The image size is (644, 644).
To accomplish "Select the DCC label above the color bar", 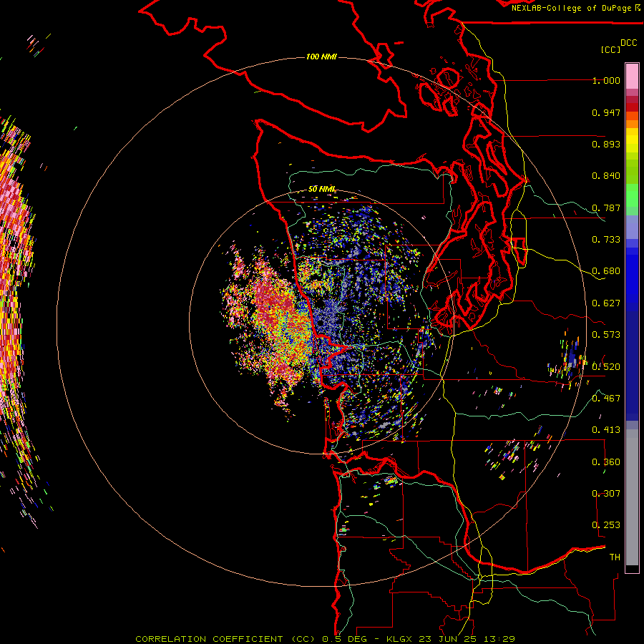I will (628, 43).
